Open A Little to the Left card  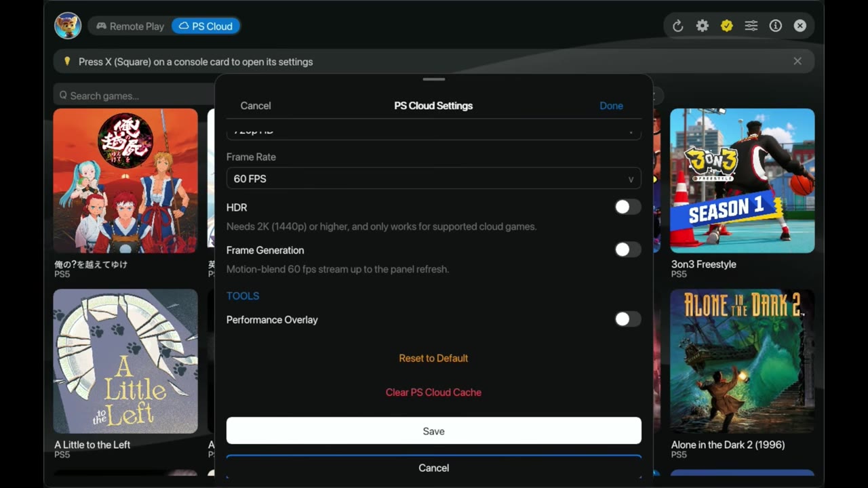coord(125,361)
